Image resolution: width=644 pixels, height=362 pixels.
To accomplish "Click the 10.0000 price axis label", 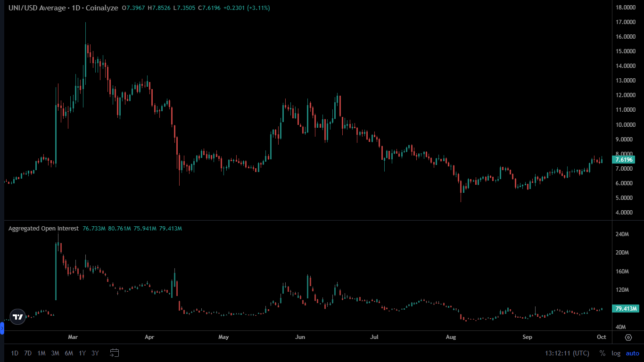I will [x=626, y=125].
